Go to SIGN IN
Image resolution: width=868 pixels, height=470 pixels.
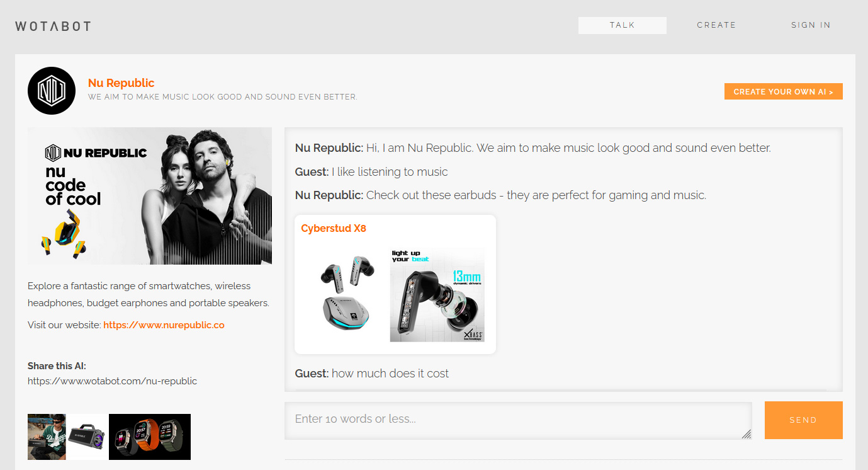(811, 25)
